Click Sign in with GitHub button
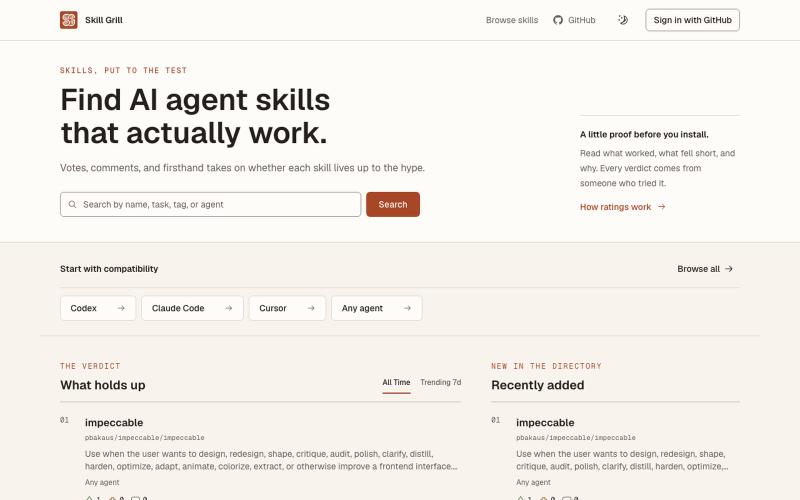Image resolution: width=800 pixels, height=500 pixels. click(x=692, y=20)
